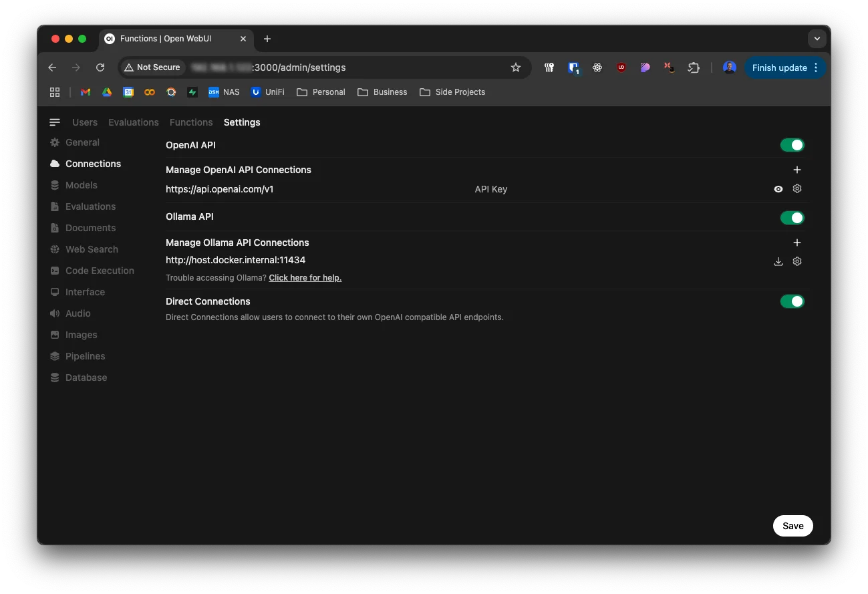Open a new browser tab
This screenshot has height=594, width=868.
pyautogui.click(x=267, y=39)
